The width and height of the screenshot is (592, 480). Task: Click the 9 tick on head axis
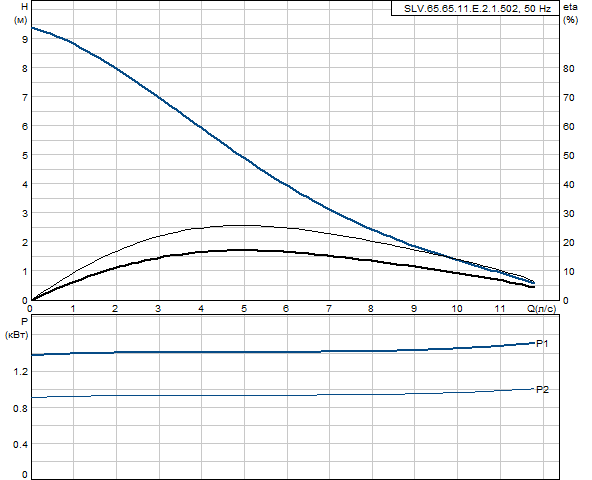pyautogui.click(x=25, y=39)
